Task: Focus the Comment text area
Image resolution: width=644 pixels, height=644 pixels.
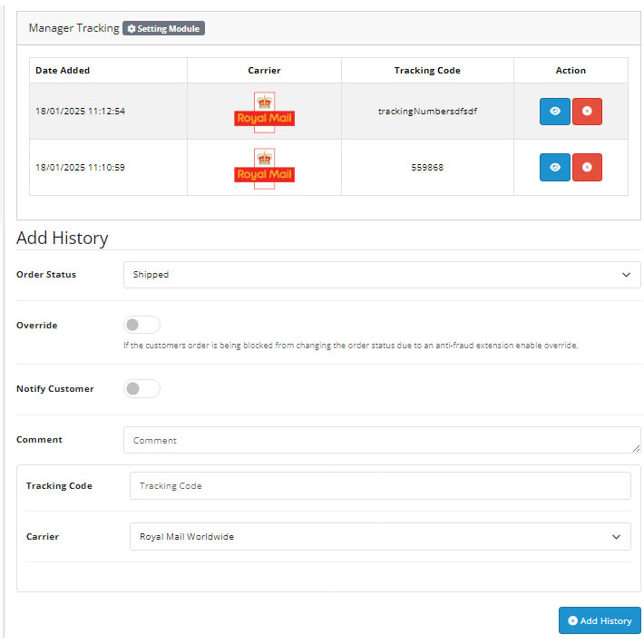Action: (x=382, y=440)
